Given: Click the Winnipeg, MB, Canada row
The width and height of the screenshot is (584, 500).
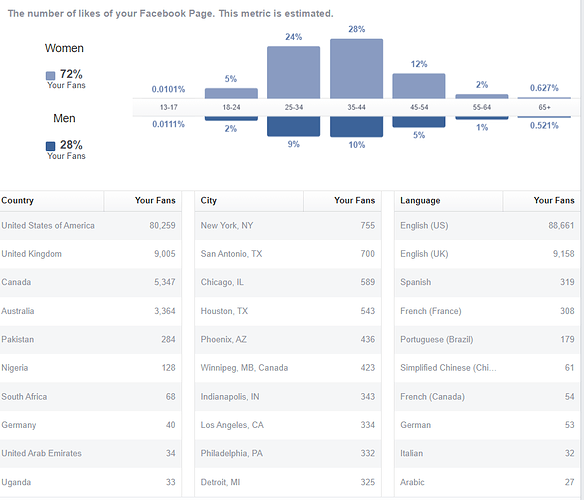Looking at the screenshot, I should [288, 368].
